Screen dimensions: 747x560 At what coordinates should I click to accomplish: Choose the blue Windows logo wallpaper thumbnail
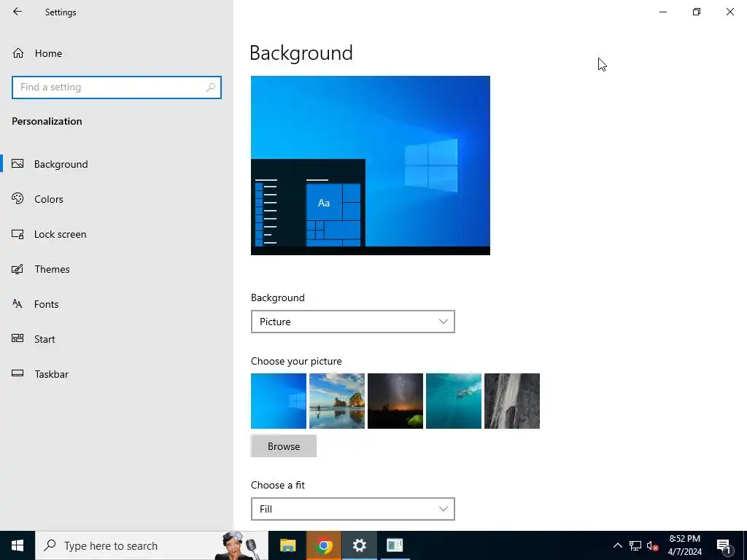(279, 401)
